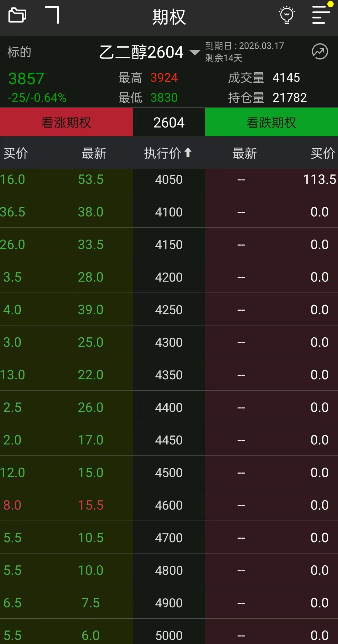Tap the underlying price 3857

point(26,79)
